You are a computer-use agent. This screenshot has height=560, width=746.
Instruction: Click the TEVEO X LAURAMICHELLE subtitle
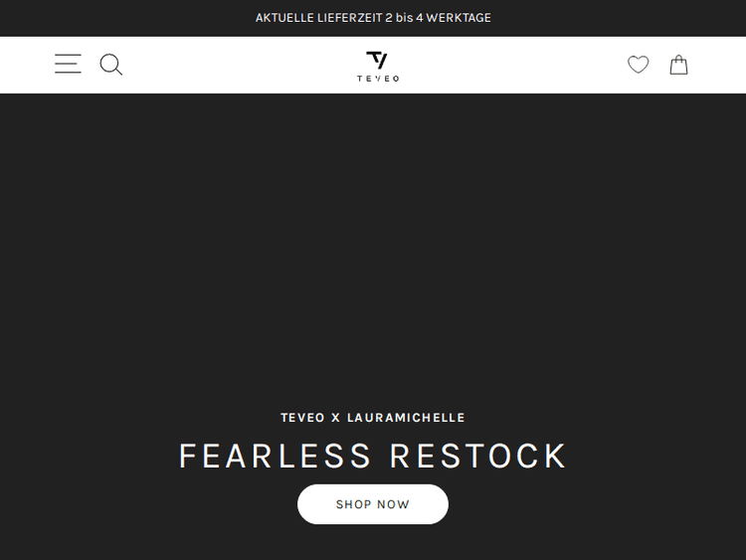[x=373, y=418]
